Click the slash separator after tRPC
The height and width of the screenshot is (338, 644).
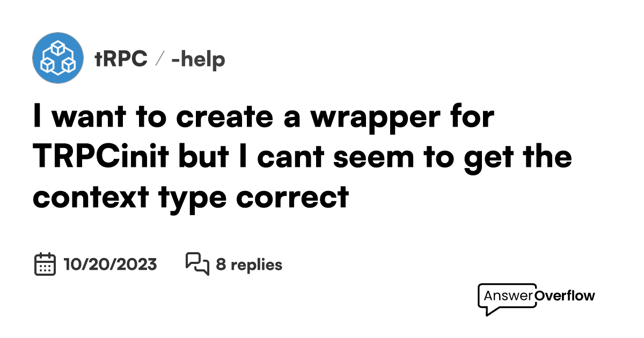(x=159, y=60)
